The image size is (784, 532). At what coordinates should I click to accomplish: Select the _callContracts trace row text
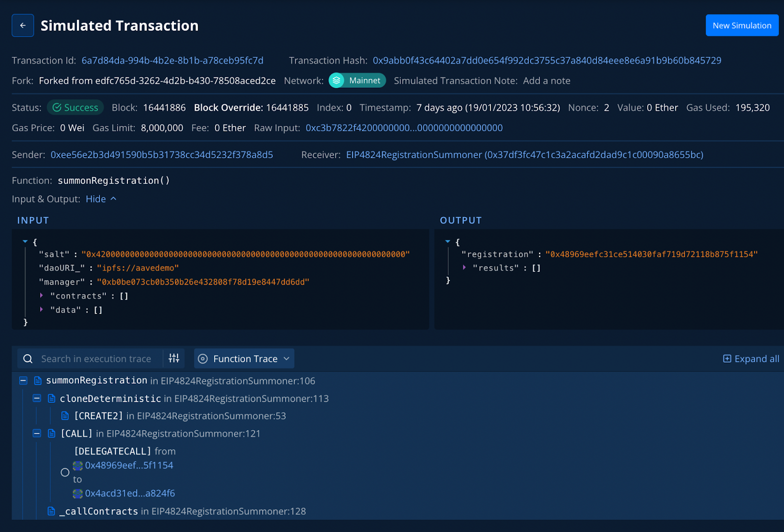tap(99, 511)
